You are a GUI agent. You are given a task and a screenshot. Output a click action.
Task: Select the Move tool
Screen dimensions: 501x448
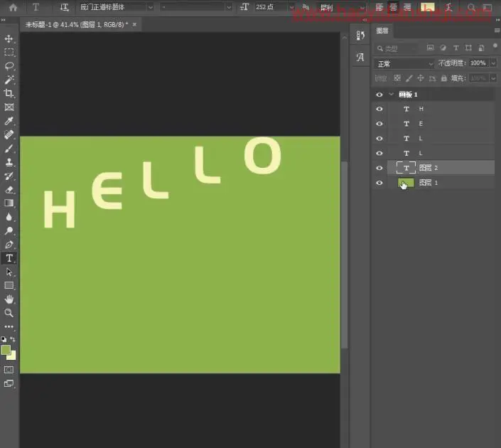[x=9, y=38]
